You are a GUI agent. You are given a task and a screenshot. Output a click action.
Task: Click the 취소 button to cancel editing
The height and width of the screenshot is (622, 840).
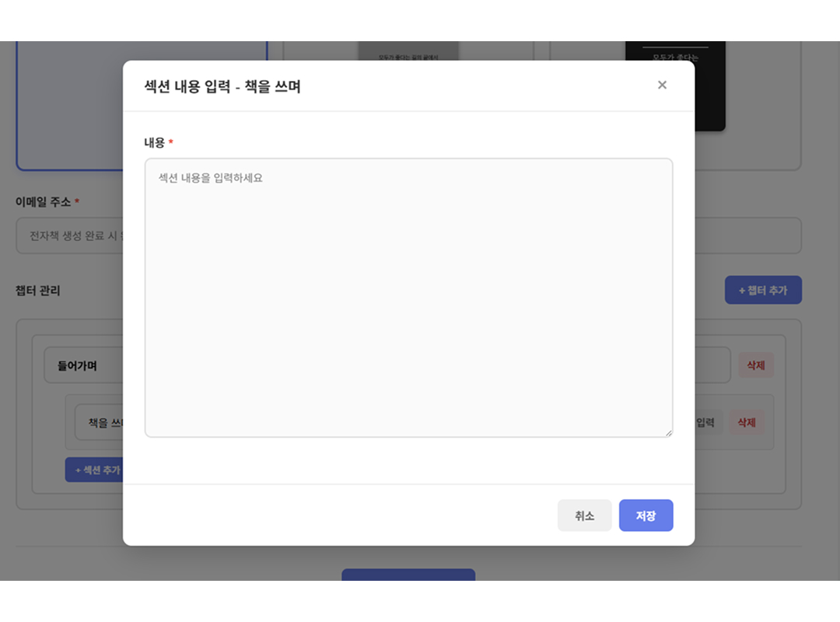(x=584, y=515)
